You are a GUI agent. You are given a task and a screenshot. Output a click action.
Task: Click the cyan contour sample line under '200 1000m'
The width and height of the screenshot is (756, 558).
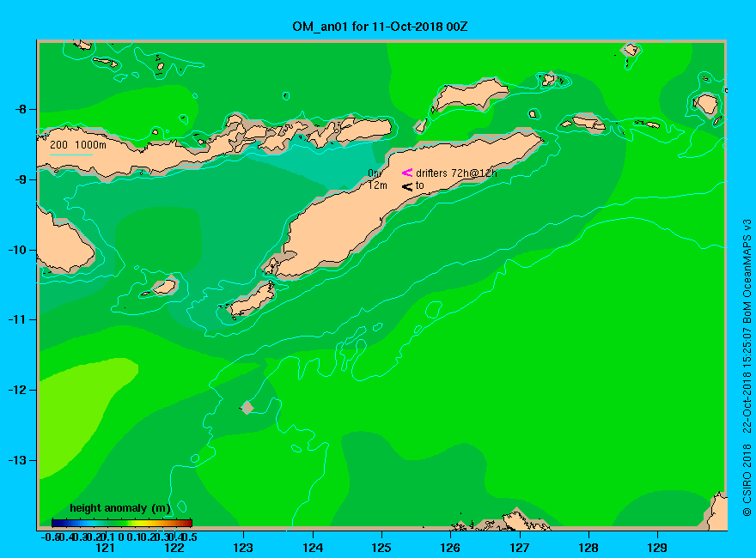pyautogui.click(x=70, y=155)
